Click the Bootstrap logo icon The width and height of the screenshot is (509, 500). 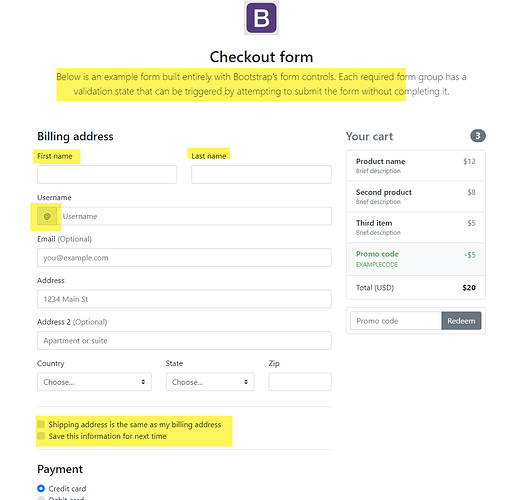click(x=261, y=18)
